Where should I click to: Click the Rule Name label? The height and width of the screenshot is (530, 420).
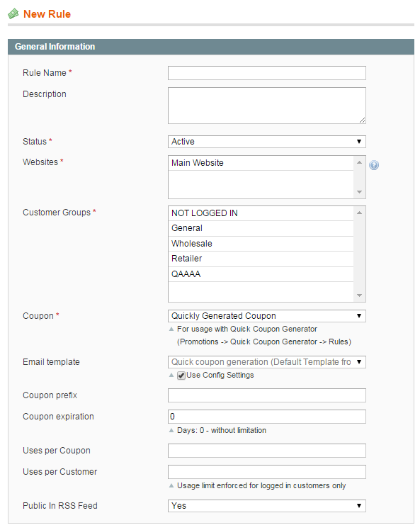click(44, 73)
